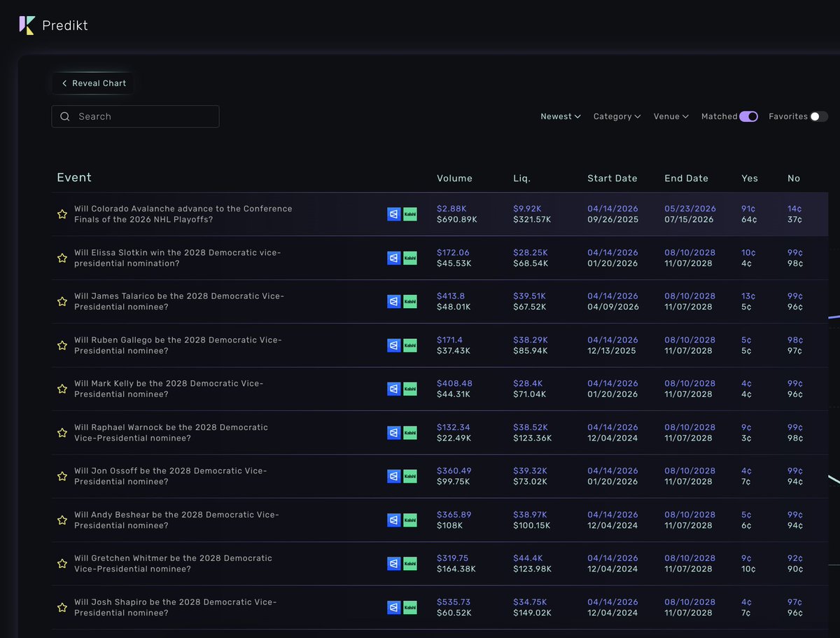The height and width of the screenshot is (638, 840).
Task: Click the No column header
Action: 794,179
